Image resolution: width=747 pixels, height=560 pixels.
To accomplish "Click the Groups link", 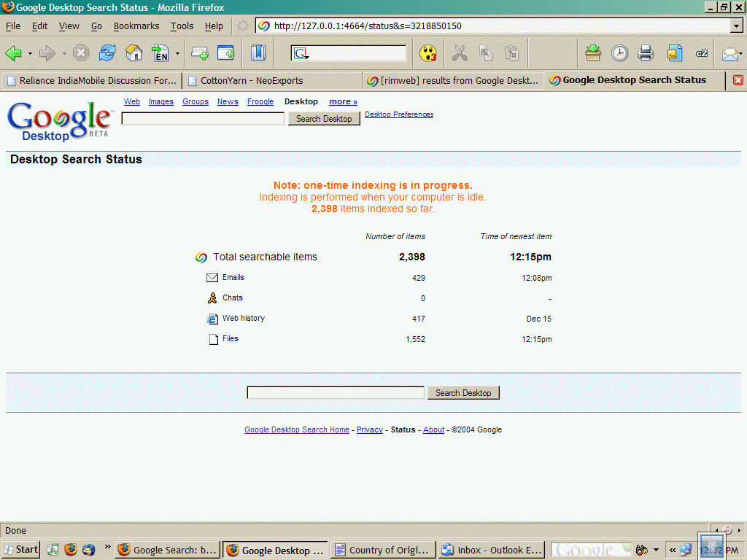I will pos(196,101).
